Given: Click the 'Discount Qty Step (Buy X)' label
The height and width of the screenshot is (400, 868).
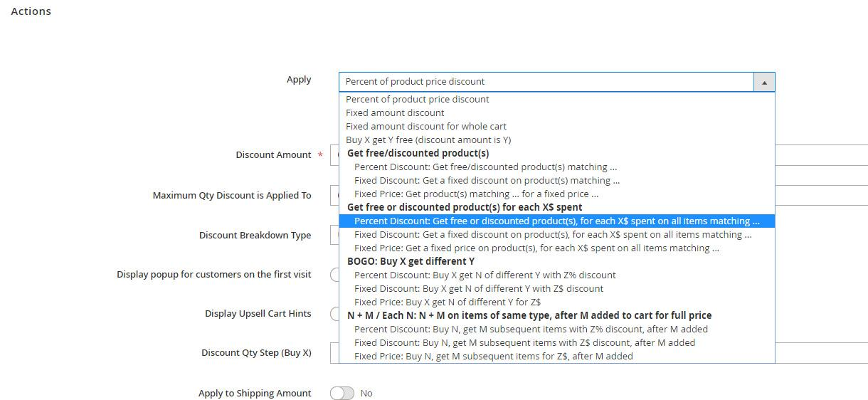Looking at the screenshot, I should pos(256,352).
